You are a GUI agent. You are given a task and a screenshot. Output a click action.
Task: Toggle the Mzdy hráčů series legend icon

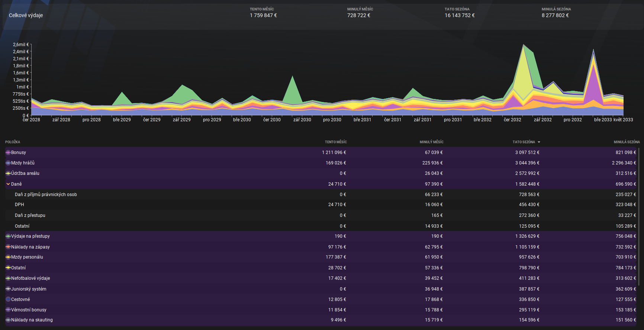[x=8, y=163]
